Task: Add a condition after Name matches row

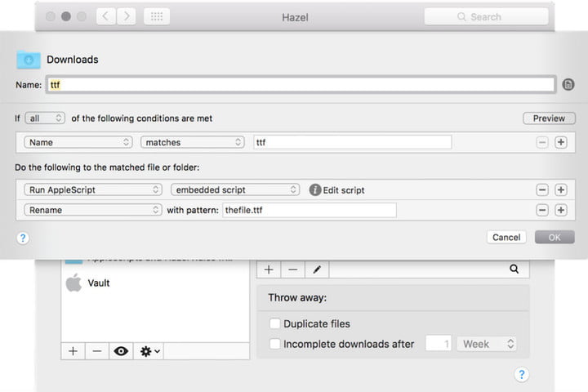Action: [561, 143]
